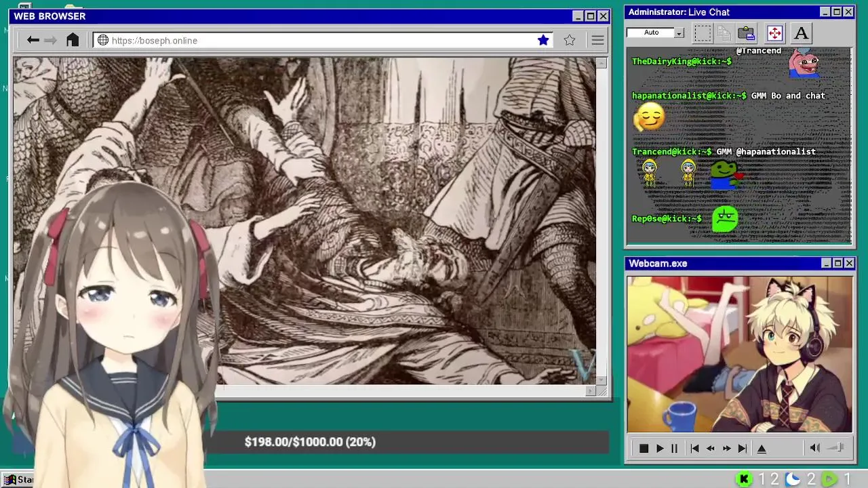Click the green play icon in tray
Viewport: 868px width, 488px height.
click(x=829, y=479)
